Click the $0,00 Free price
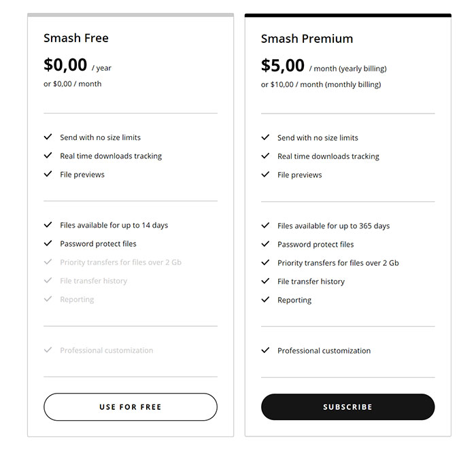 [65, 65]
